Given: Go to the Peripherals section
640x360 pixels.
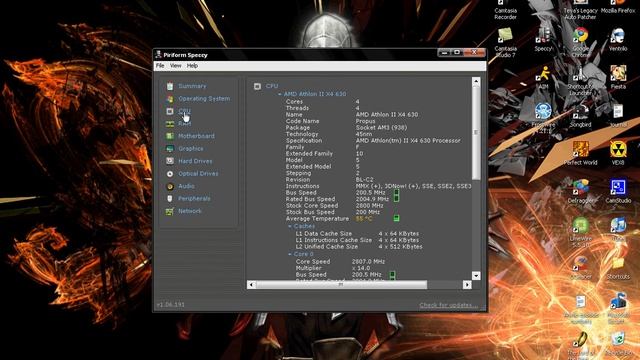Looking at the screenshot, I should click(x=194, y=198).
